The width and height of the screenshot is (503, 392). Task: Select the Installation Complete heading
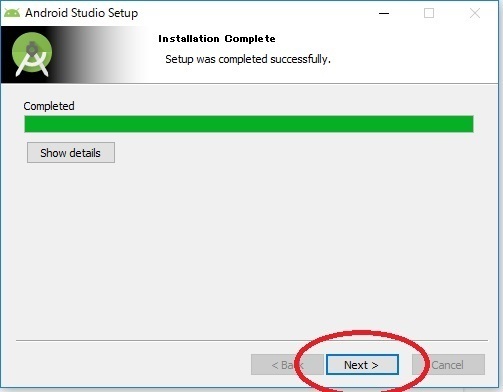tap(217, 39)
